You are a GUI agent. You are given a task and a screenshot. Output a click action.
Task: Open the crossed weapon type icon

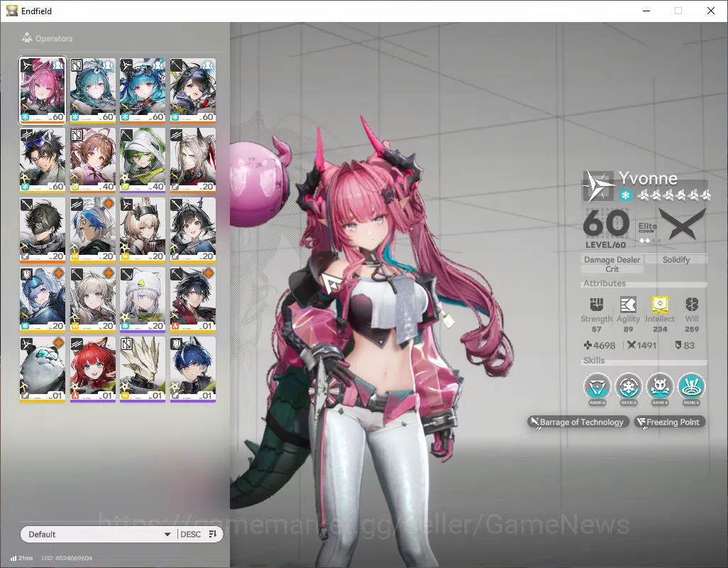(683, 224)
